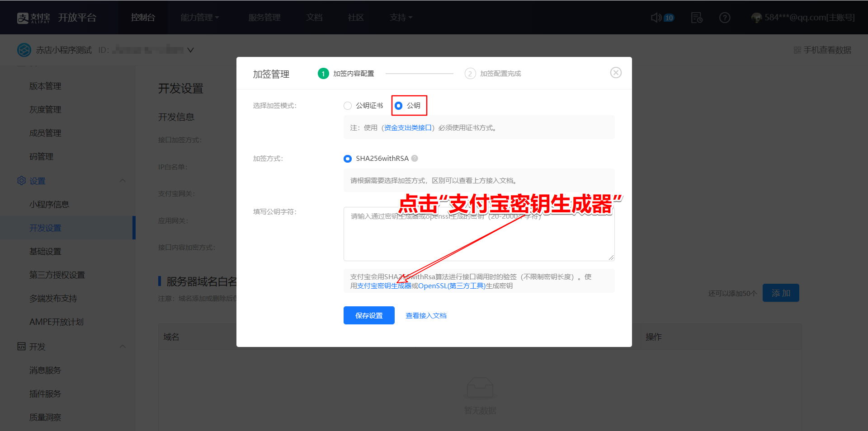Image resolution: width=868 pixels, height=431 pixels.
Task: Click the 手机查看数据 link
Action: 827,50
